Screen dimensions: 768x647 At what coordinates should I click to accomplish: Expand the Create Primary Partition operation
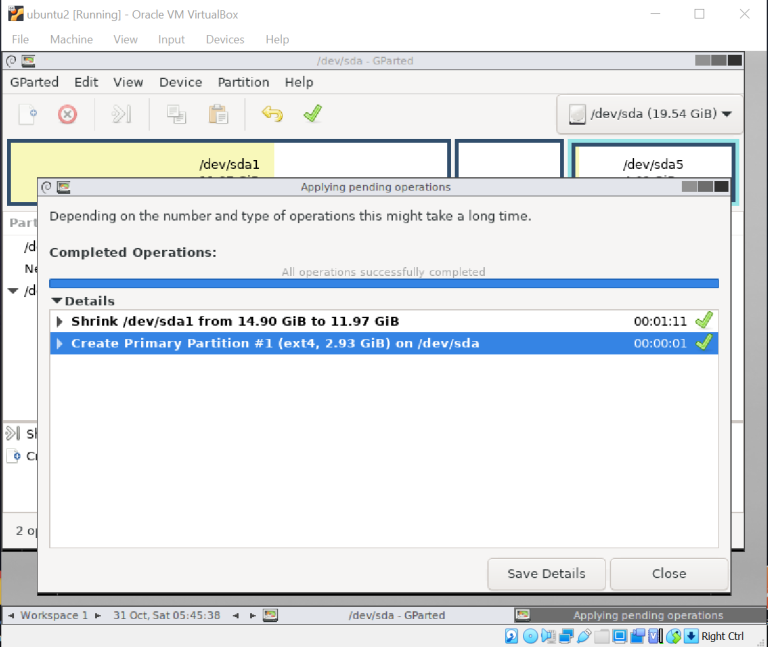[x=60, y=344]
